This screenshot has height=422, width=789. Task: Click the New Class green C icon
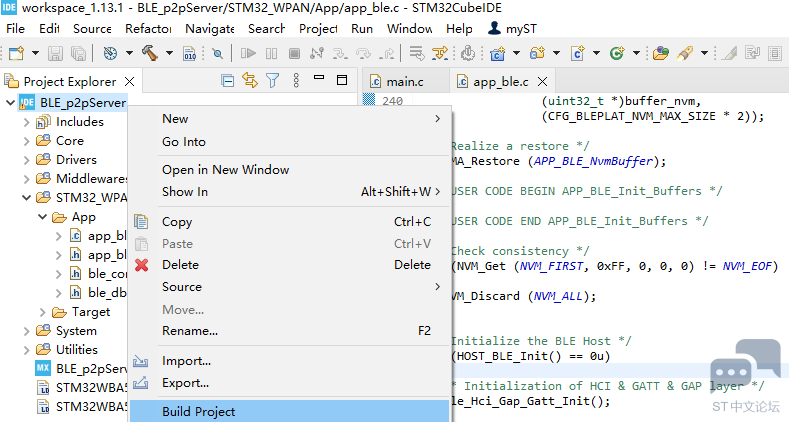(x=617, y=53)
